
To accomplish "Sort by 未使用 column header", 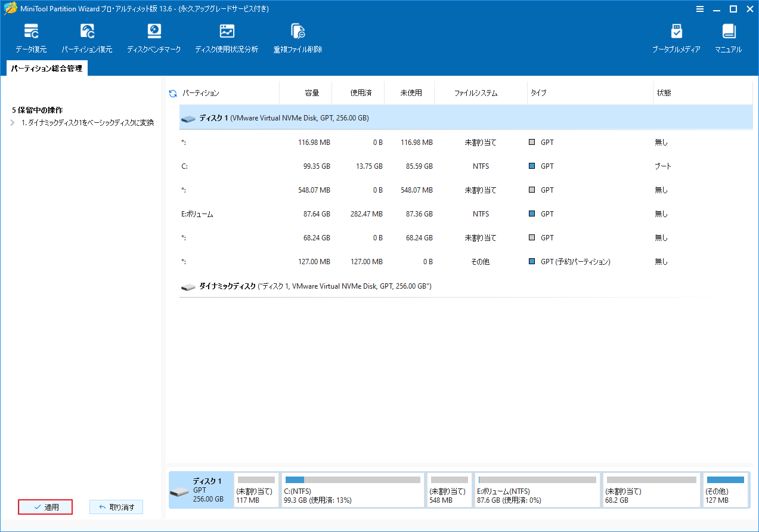I will [409, 93].
